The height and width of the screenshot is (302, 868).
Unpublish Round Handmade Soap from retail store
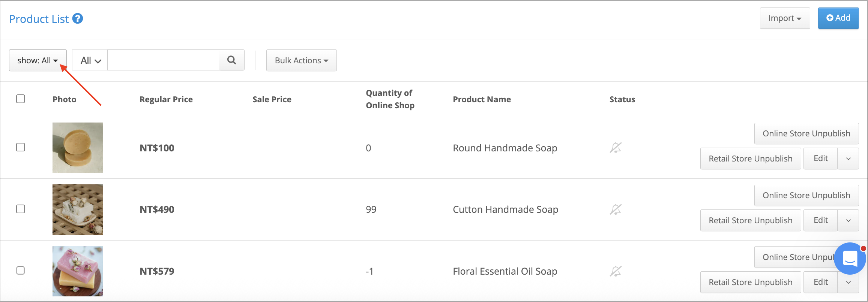751,158
